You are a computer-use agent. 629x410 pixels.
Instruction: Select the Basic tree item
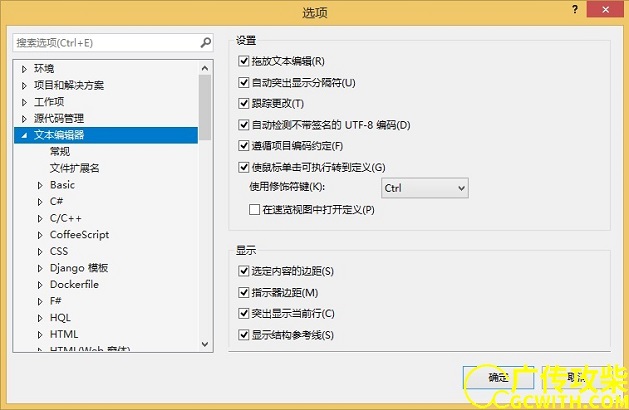pyautogui.click(x=62, y=185)
